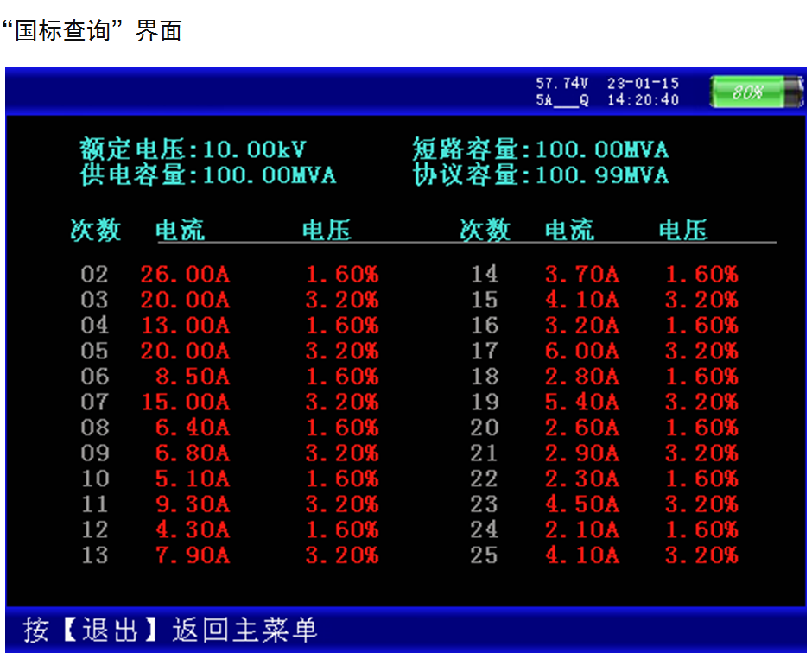812x653 pixels.
Task: Click the date 23-01-15 in the header
Action: 643,84
